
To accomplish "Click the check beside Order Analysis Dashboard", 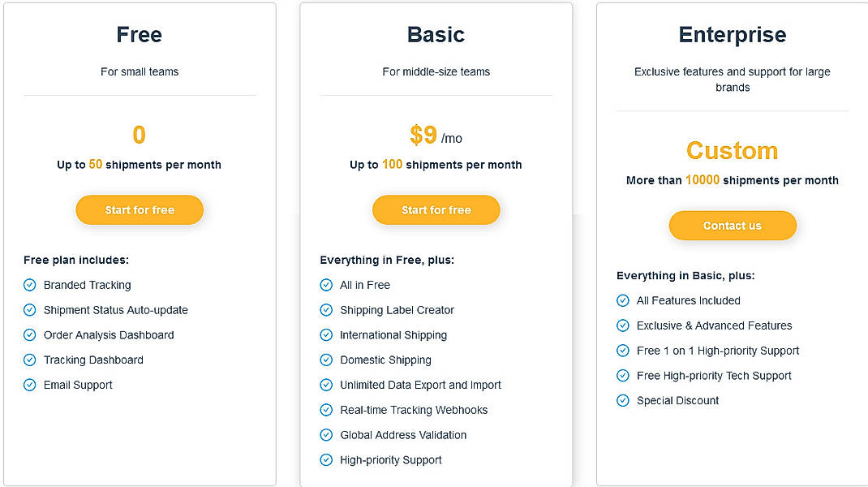I will [29, 334].
